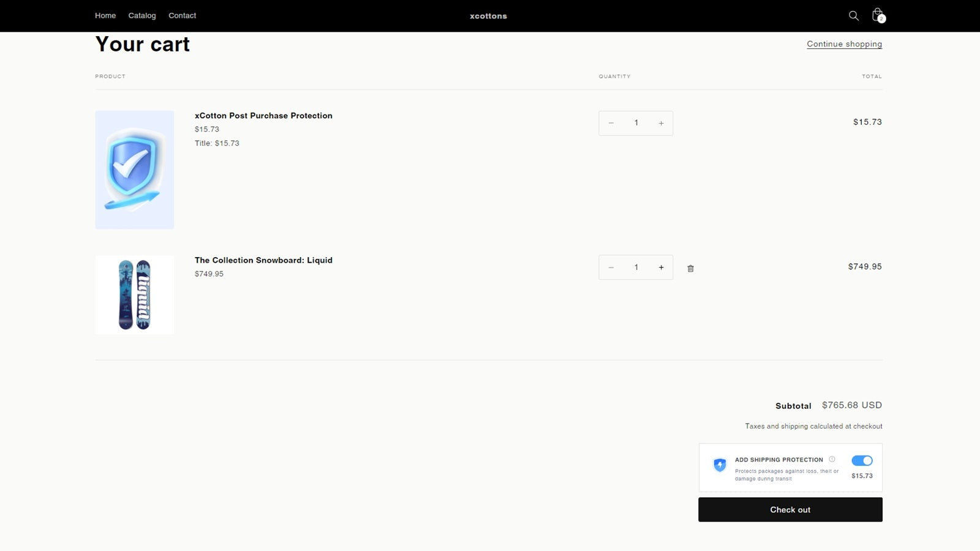Click the ADD SHIPPING PROTECTION label

tap(779, 460)
